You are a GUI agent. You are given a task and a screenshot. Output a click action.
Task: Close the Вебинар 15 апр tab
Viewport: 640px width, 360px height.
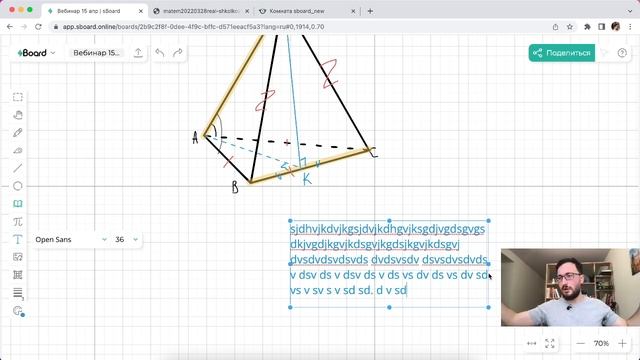click(x=141, y=11)
